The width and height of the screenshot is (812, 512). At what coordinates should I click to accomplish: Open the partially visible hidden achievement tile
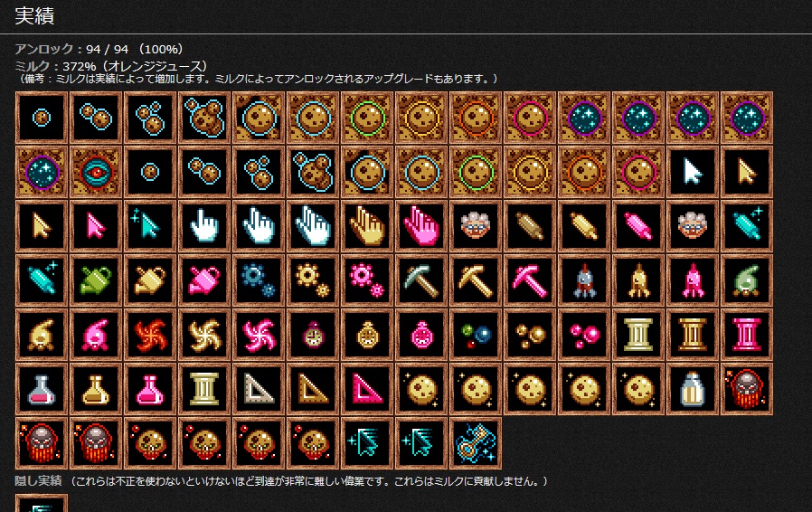click(42, 503)
